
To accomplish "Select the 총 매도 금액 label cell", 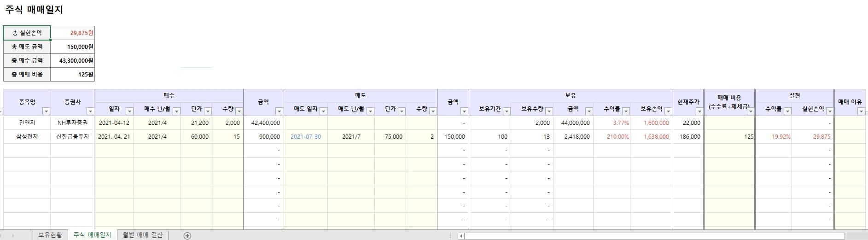I will pos(27,47).
